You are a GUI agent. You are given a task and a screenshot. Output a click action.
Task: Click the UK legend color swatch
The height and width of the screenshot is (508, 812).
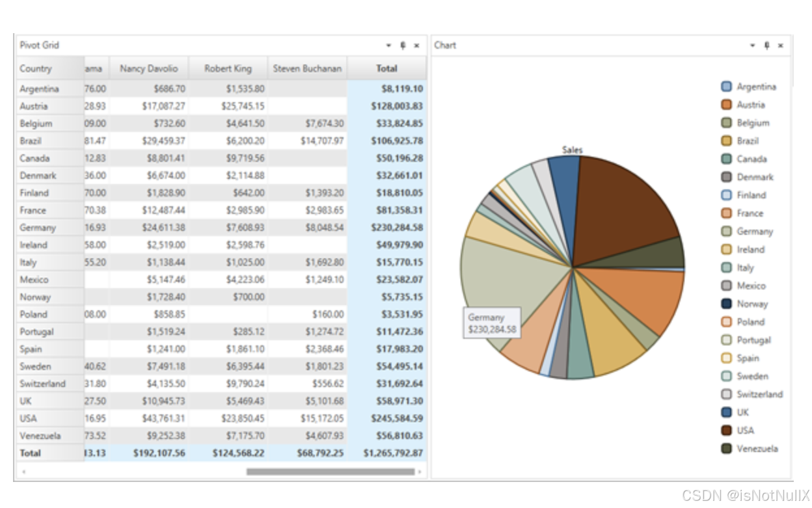coord(727,412)
